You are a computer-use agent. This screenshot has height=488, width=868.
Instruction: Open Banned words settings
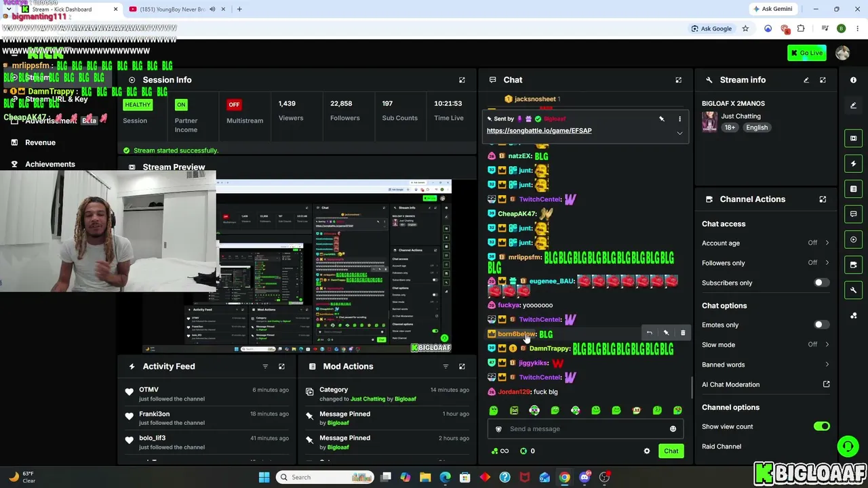coord(766,365)
